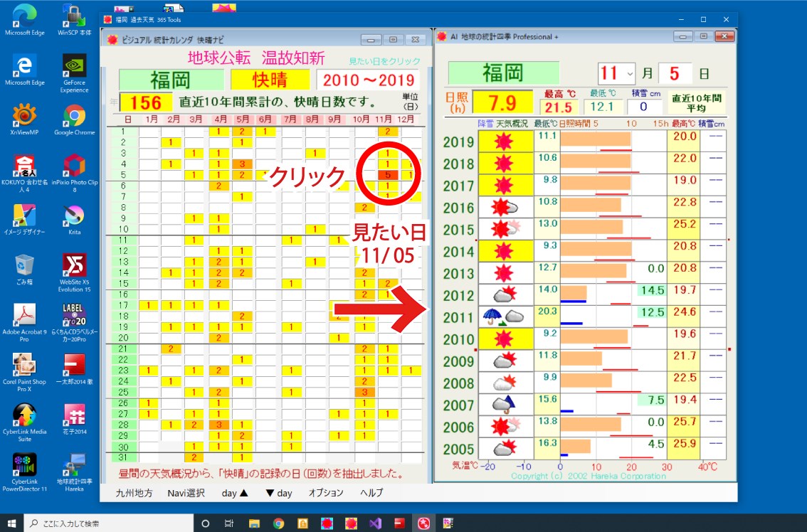Open the オプション menu
The image size is (807, 532).
point(325,492)
